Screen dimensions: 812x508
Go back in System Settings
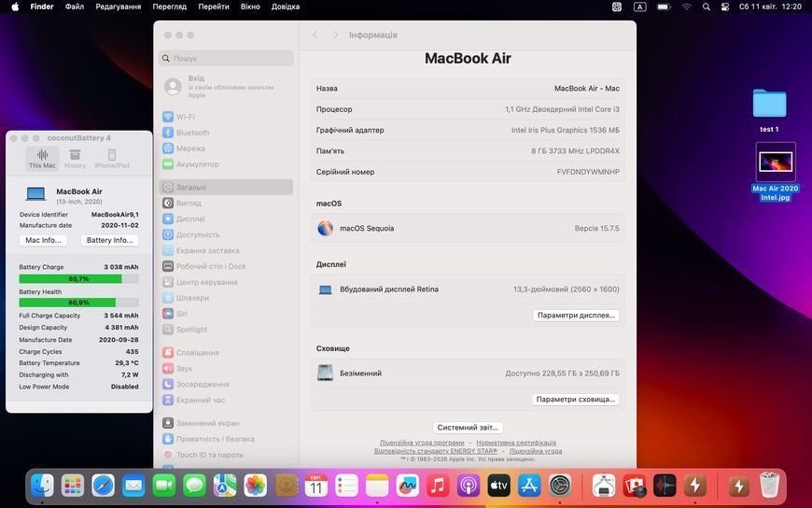315,35
